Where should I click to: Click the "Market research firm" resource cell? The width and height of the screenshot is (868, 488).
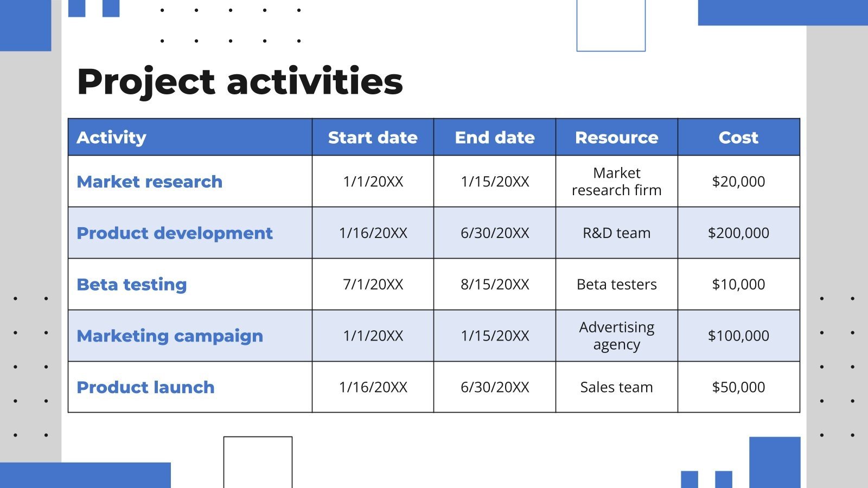pos(617,182)
